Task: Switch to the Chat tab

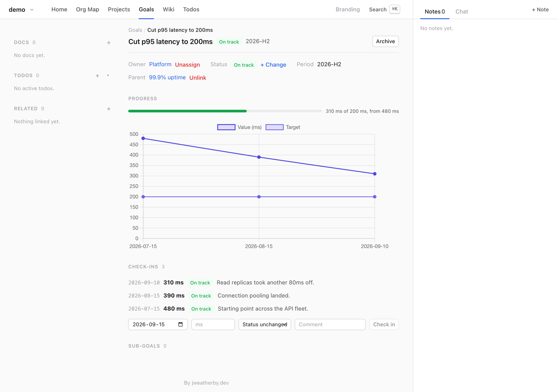Action: tap(462, 11)
